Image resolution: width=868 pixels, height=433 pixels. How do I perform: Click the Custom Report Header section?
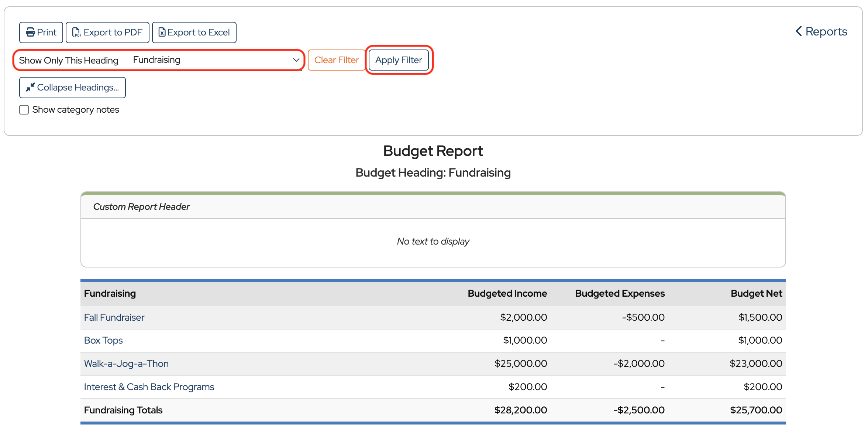(141, 207)
